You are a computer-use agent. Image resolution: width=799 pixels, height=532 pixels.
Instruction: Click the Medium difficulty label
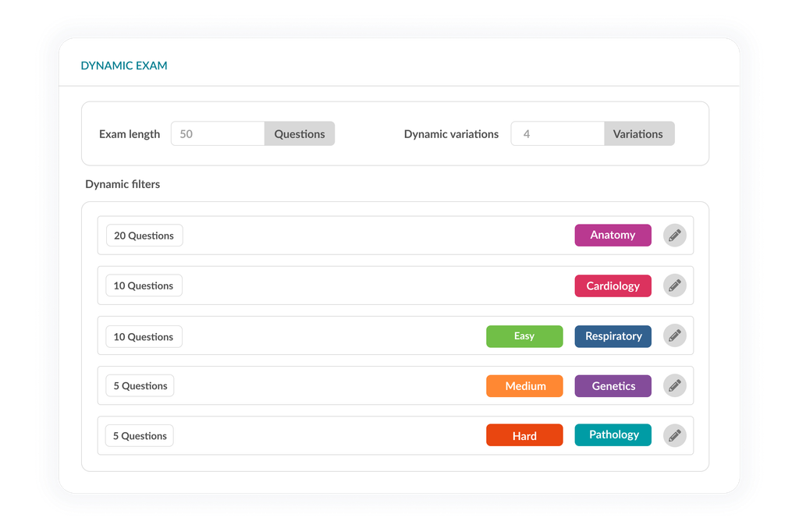pyautogui.click(x=524, y=385)
